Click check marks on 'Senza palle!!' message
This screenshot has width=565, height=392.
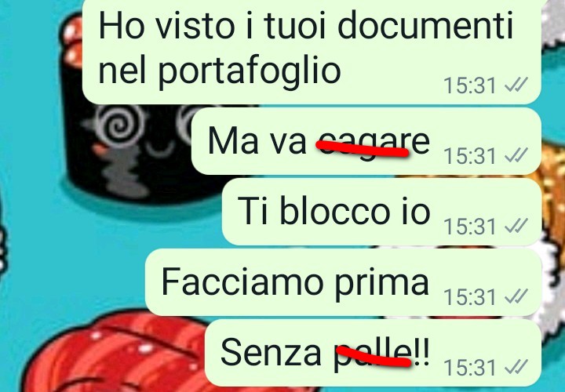click(516, 367)
